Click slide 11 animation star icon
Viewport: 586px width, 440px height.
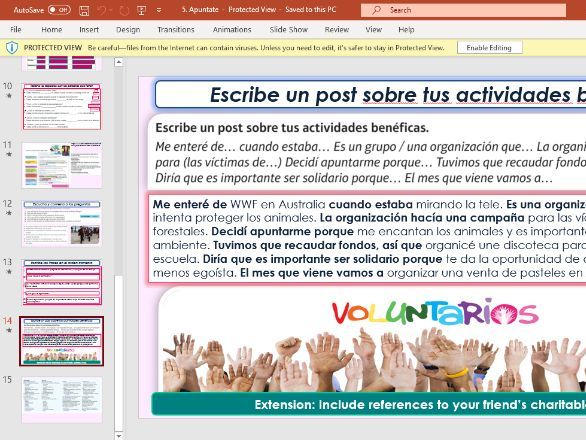point(9,154)
